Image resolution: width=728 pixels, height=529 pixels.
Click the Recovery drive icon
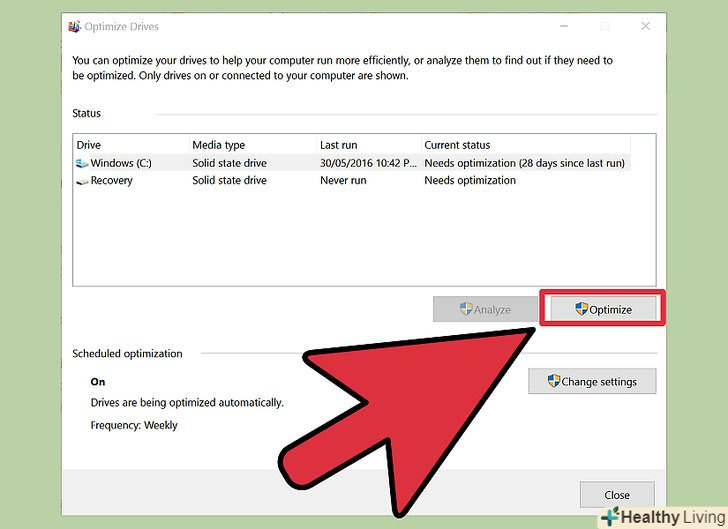(x=82, y=181)
